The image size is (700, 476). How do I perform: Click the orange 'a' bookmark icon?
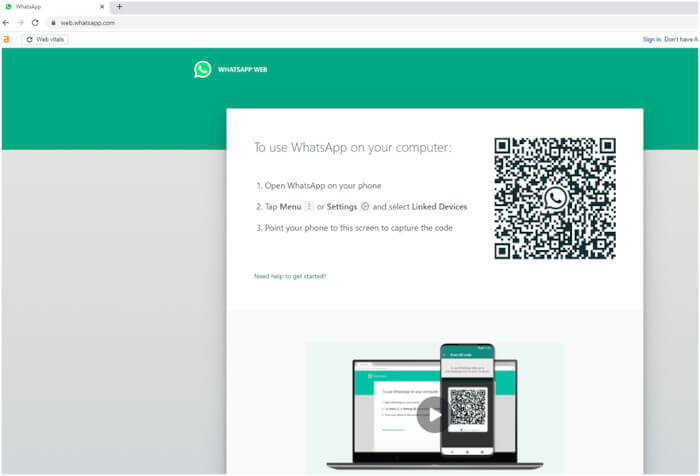click(x=6, y=39)
